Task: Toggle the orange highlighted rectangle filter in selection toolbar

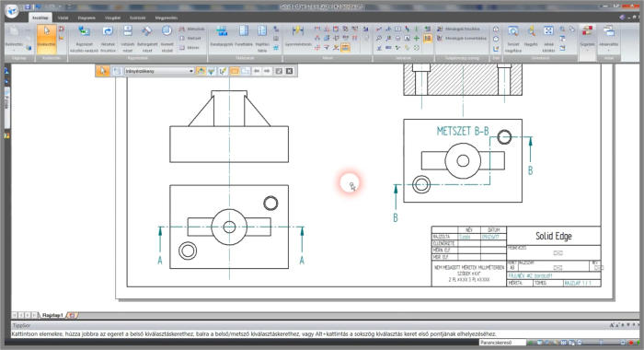Action: pos(235,71)
